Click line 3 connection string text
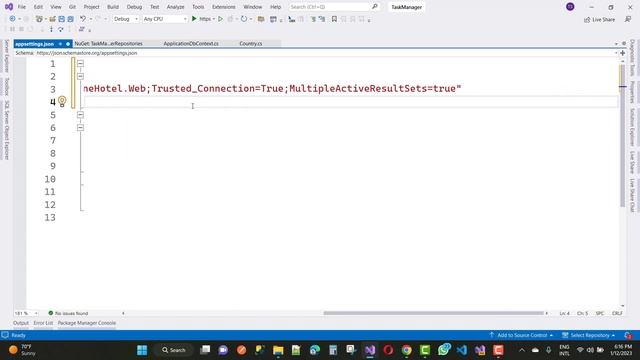Screen dimensions: 640x360 272,89
